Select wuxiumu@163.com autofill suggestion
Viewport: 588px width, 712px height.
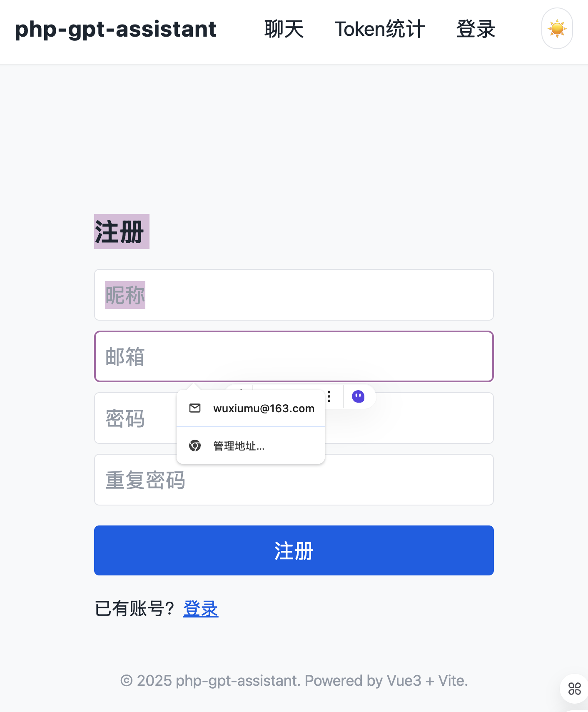click(263, 408)
